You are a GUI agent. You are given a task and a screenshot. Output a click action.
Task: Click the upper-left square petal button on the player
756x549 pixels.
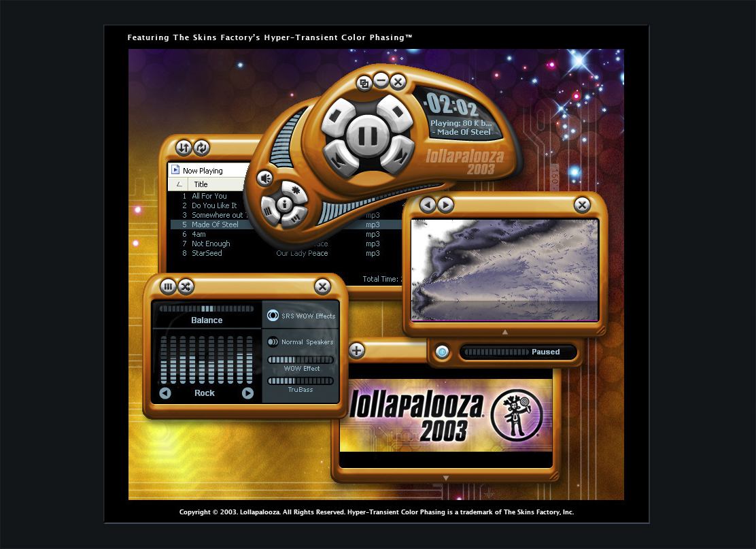[337, 116]
